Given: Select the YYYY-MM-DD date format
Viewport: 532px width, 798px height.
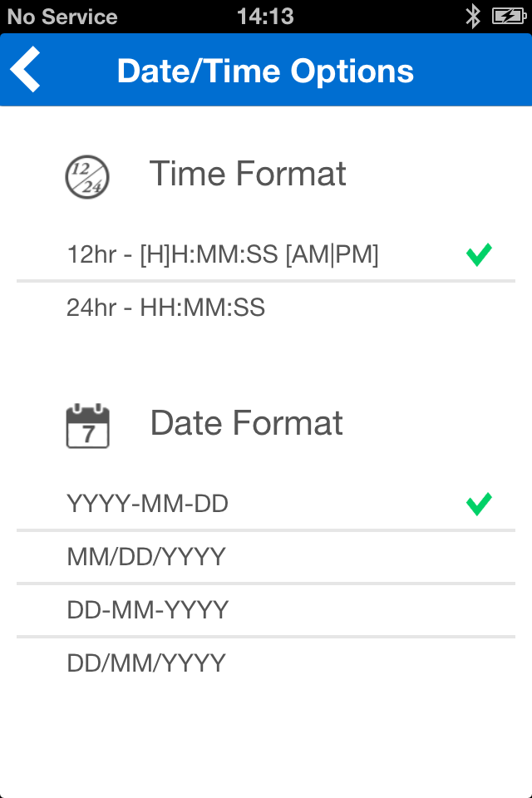Looking at the screenshot, I should click(148, 504).
